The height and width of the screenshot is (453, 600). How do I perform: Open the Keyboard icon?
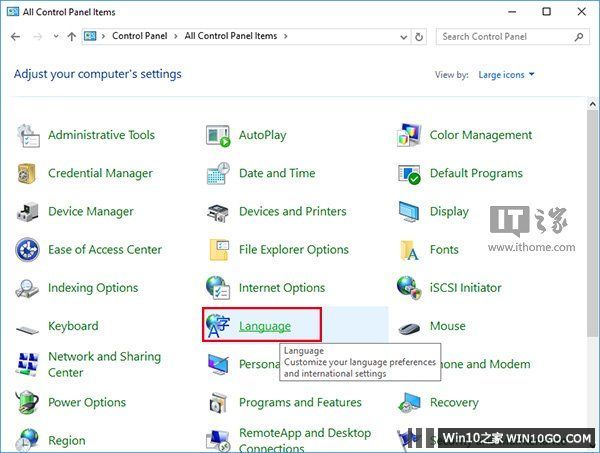click(27, 329)
